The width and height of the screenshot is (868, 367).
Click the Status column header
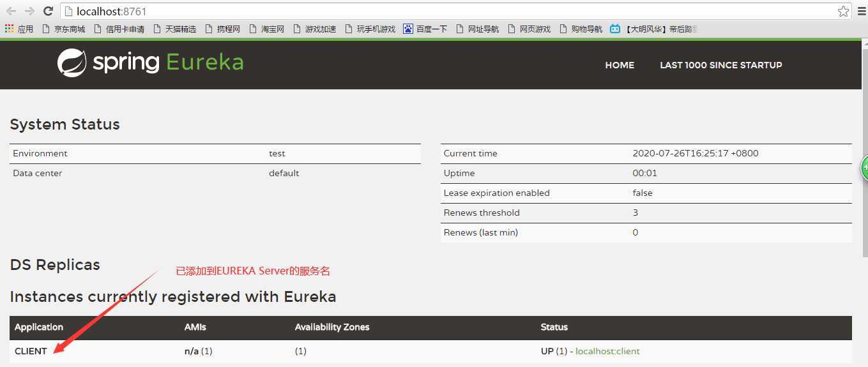(554, 327)
